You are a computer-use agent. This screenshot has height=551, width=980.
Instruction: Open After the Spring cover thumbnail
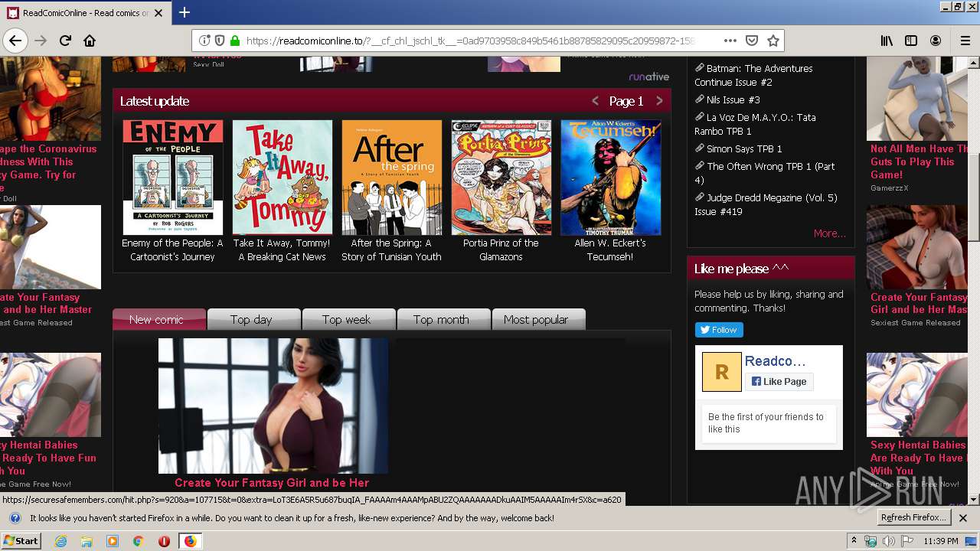tap(392, 178)
